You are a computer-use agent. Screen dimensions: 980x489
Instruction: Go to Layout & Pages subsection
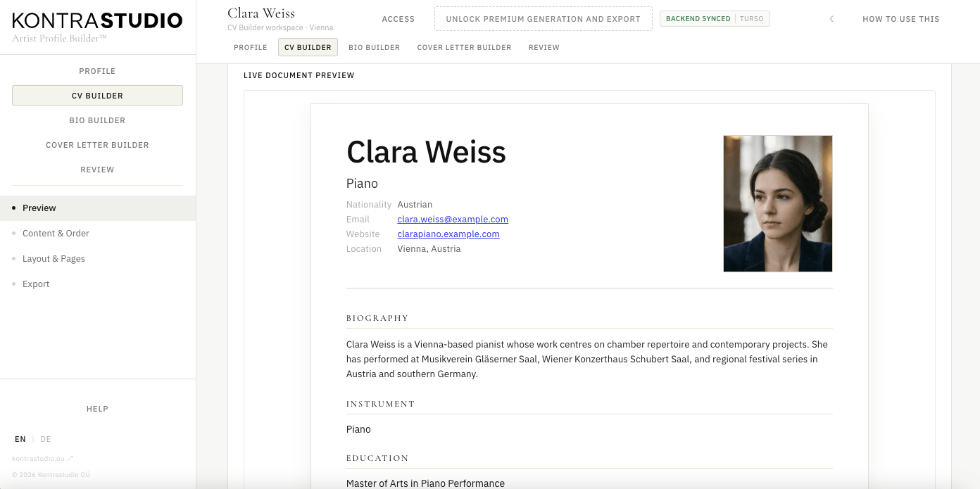(98, 259)
